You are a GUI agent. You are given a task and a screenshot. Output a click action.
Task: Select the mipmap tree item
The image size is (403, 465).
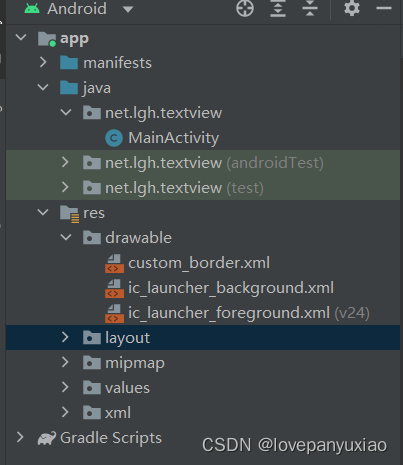[135, 363]
